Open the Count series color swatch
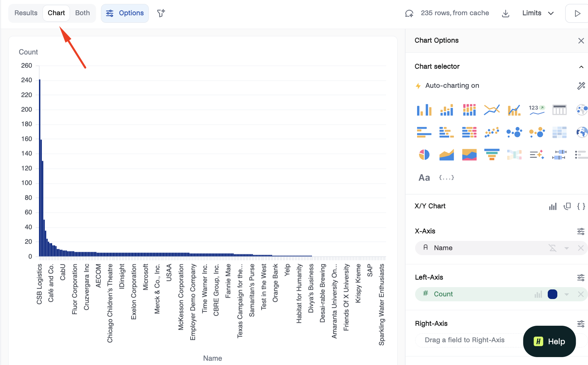Viewport: 588px width, 365px height. (x=552, y=294)
